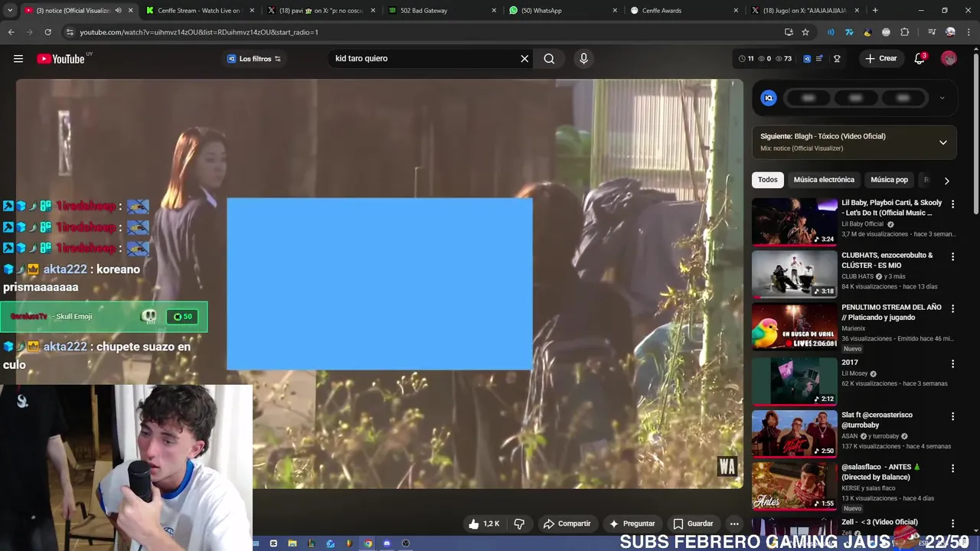
Task: Mute the playing YouTube tab speaker icon
Action: click(118, 11)
